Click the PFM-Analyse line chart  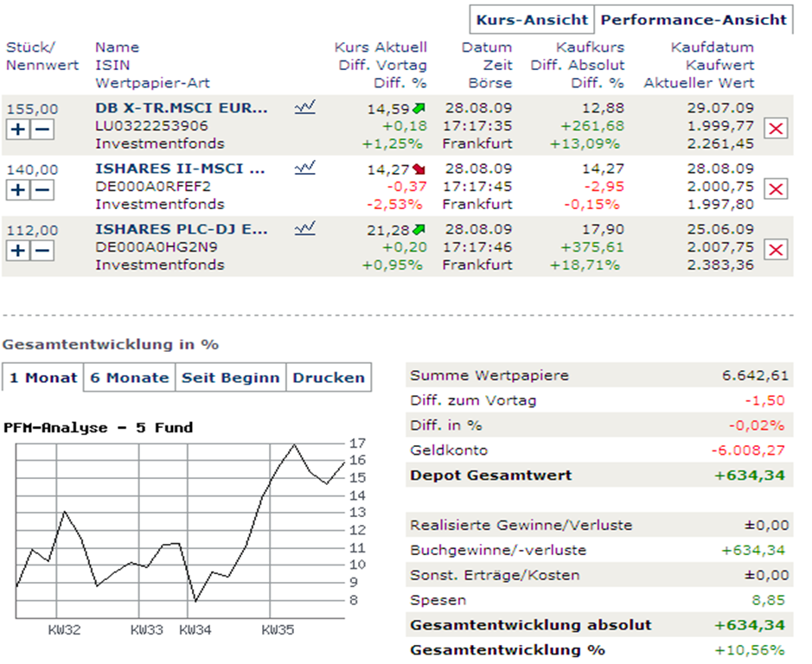pyautogui.click(x=182, y=527)
